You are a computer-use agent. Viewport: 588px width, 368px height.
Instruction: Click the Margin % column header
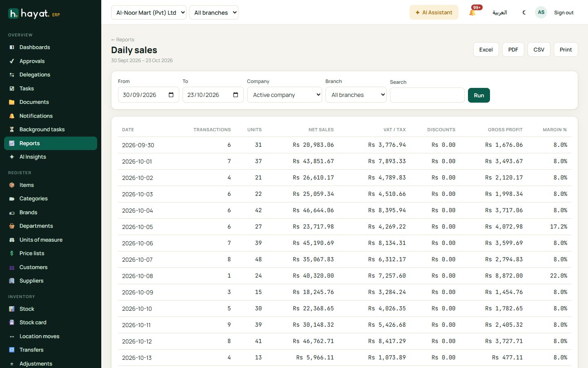point(555,130)
